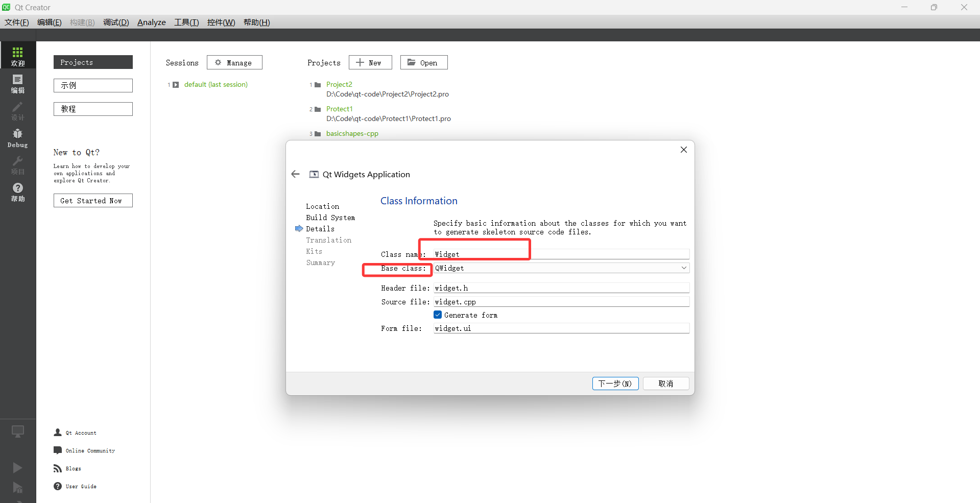Click the Source file input field
Image resolution: width=980 pixels, height=503 pixels.
tap(561, 302)
